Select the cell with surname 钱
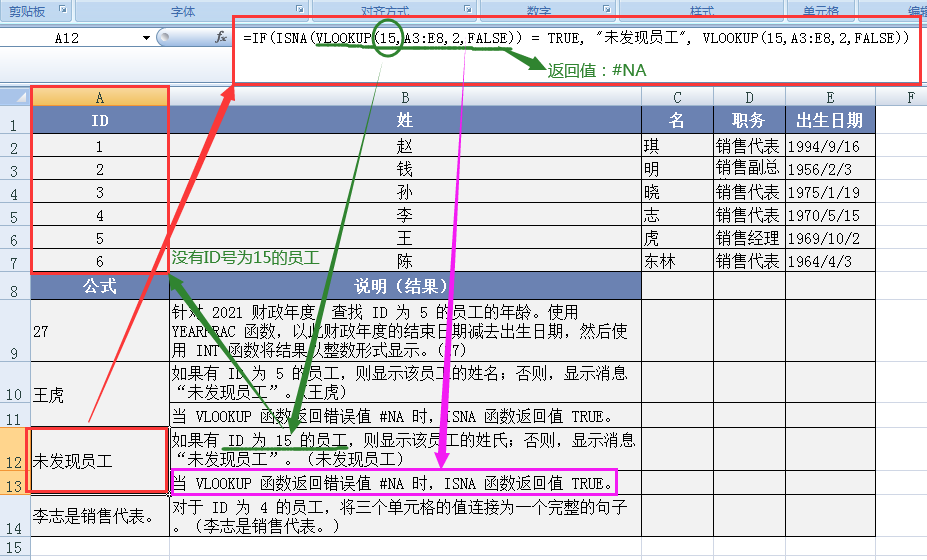Screen dimensions: 927x560 405,169
